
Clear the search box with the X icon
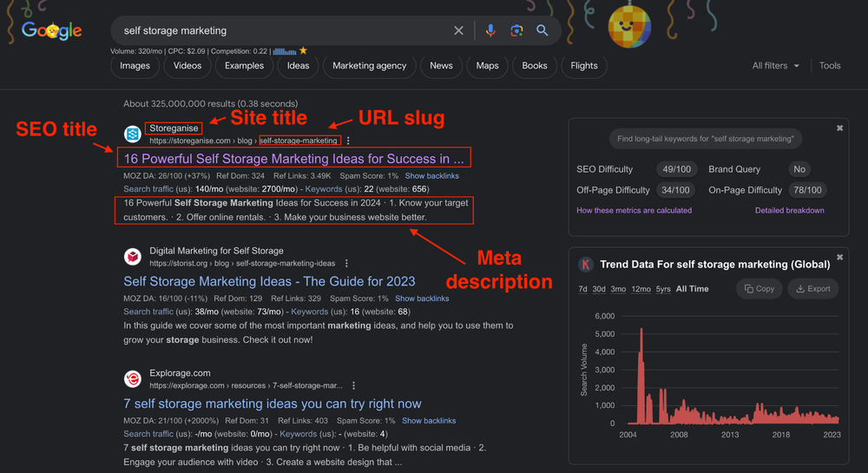pyautogui.click(x=458, y=30)
